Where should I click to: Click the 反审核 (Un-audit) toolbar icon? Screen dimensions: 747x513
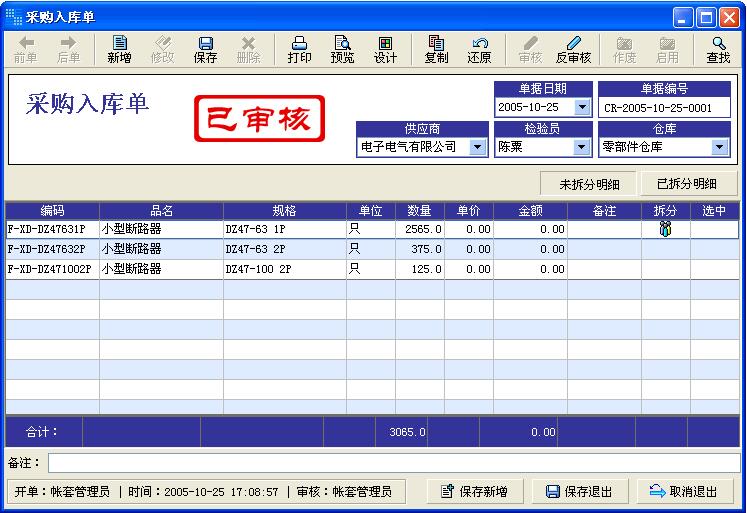(x=573, y=49)
